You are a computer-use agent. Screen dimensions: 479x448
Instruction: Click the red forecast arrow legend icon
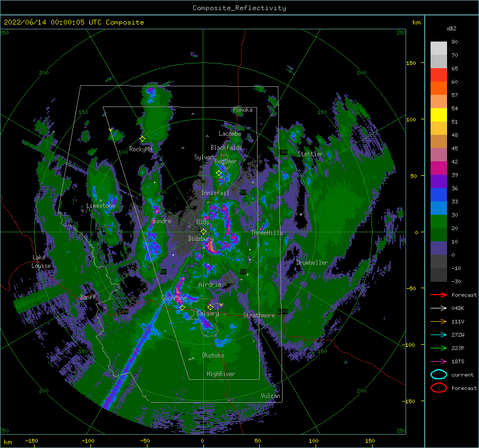439,295
